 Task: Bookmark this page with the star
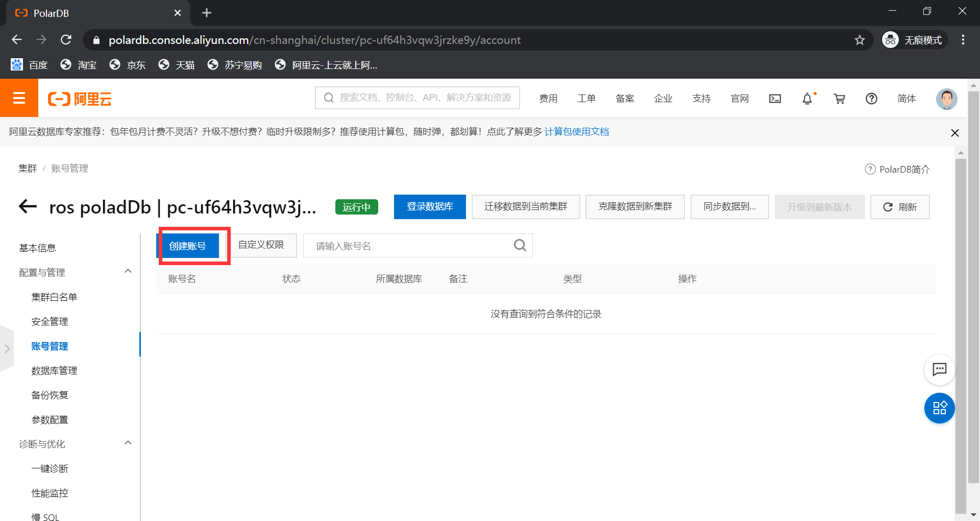860,40
